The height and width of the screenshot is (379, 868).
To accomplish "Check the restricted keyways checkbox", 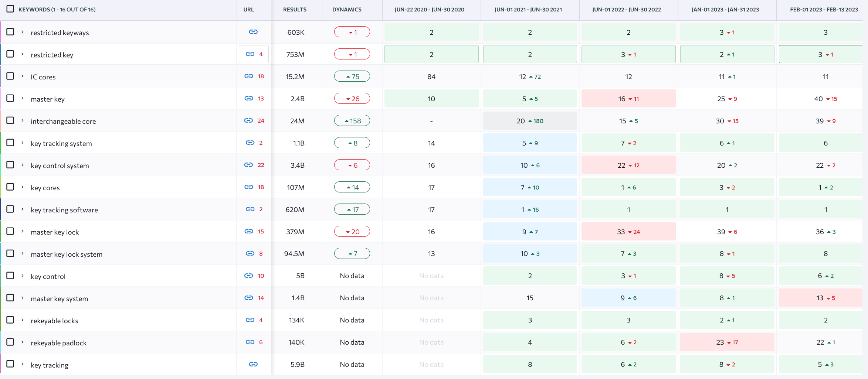I will 10,32.
